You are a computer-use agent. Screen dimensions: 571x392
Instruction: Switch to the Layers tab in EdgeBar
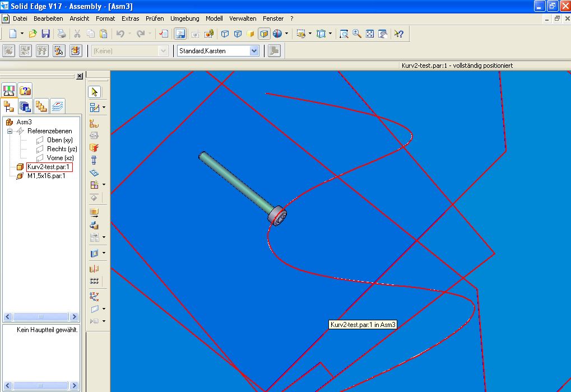click(57, 106)
